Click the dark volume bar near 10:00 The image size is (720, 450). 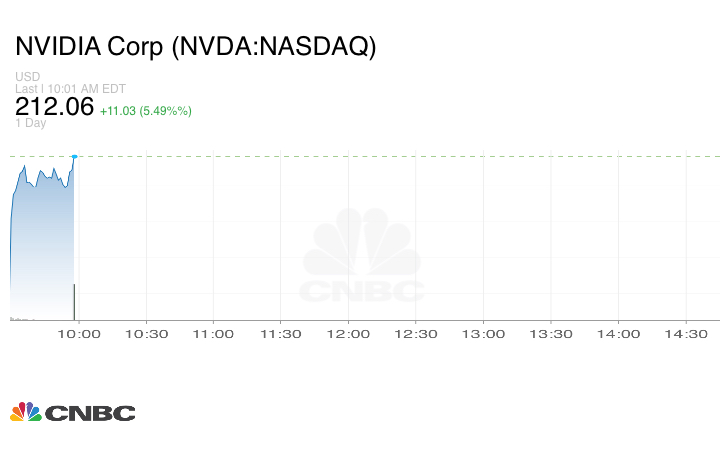74,302
